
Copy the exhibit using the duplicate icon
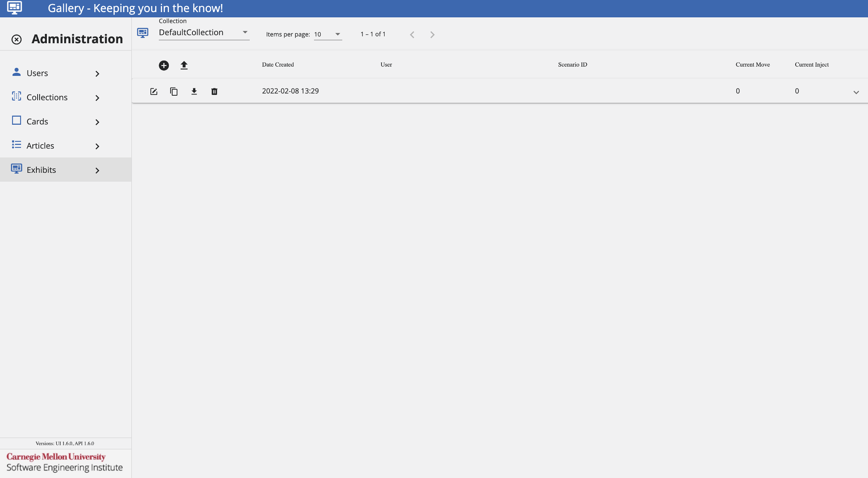[174, 92]
